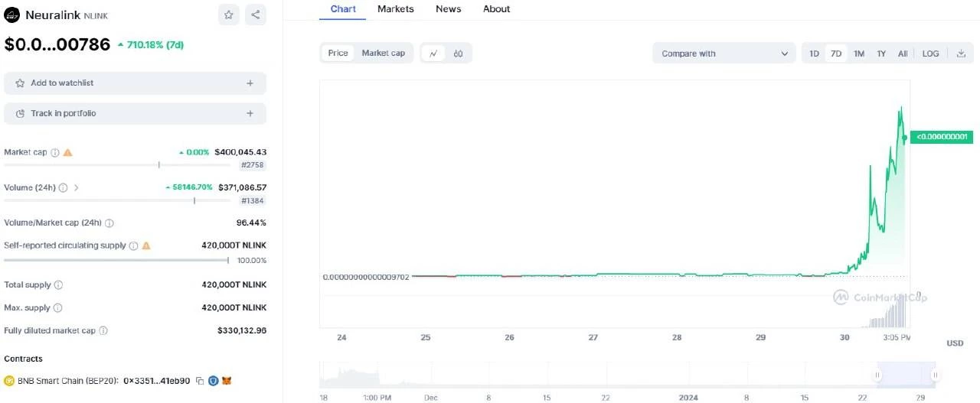Toggle LOG scale on chart
The height and width of the screenshot is (403, 980).
[x=930, y=54]
